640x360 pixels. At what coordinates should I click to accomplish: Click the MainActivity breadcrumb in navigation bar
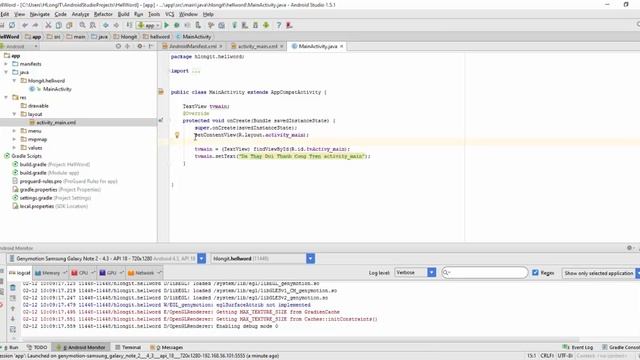193,37
